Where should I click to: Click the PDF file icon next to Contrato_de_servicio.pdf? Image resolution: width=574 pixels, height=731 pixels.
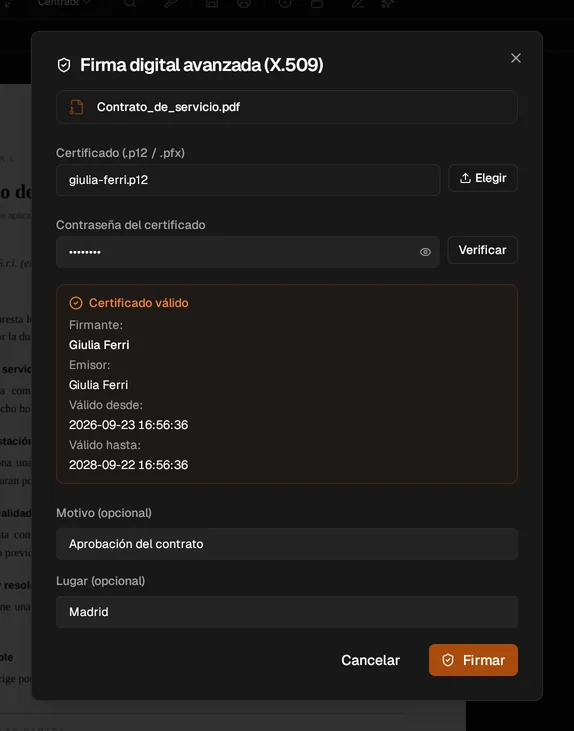coord(76,107)
